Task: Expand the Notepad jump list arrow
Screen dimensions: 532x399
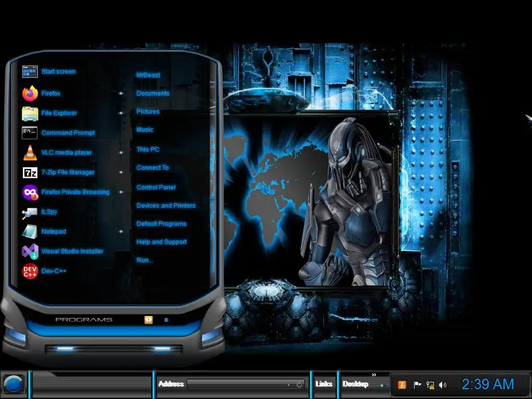Action: click(121, 231)
